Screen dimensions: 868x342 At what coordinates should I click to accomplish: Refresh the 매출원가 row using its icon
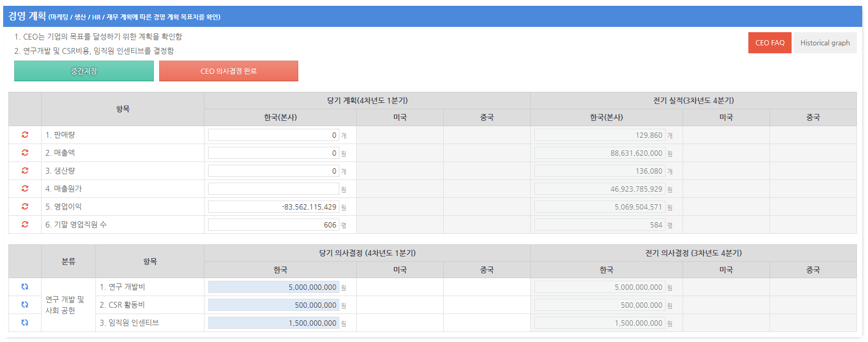pyautogui.click(x=25, y=188)
